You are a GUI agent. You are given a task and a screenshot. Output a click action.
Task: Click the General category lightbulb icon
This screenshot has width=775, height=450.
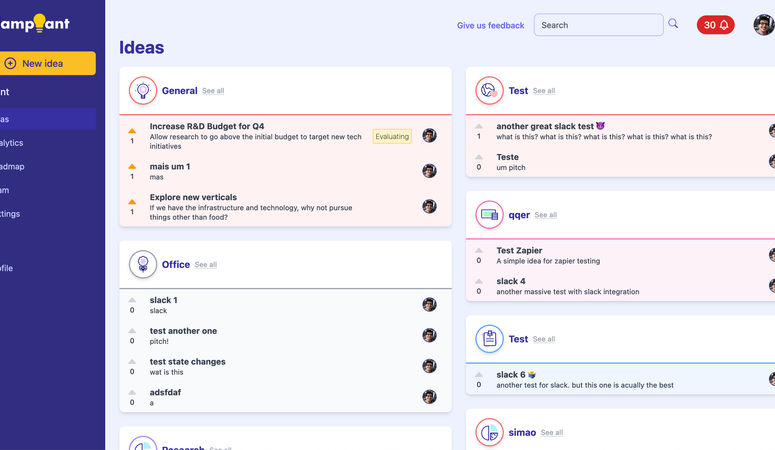143,90
